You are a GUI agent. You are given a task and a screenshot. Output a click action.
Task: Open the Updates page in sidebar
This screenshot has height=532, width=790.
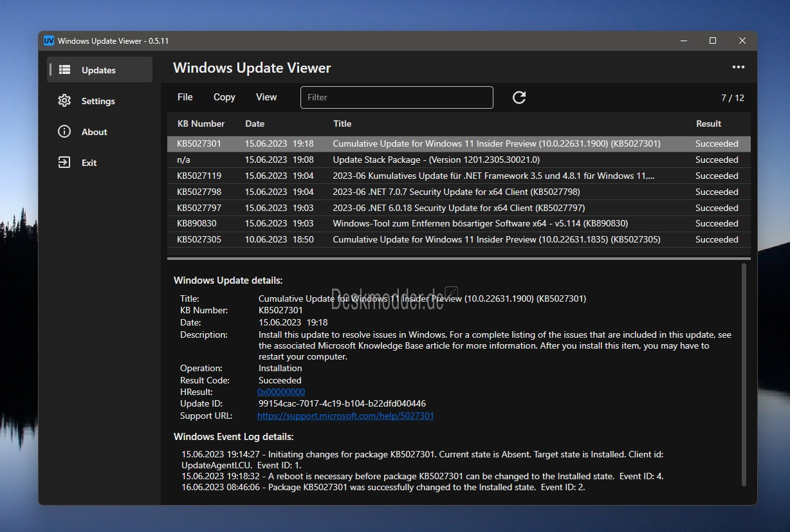(x=100, y=70)
